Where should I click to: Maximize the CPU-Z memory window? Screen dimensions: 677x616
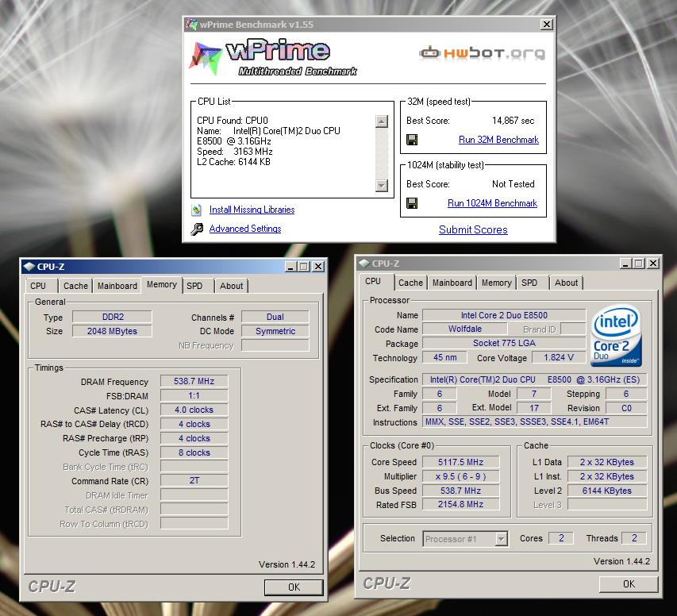[x=305, y=267]
